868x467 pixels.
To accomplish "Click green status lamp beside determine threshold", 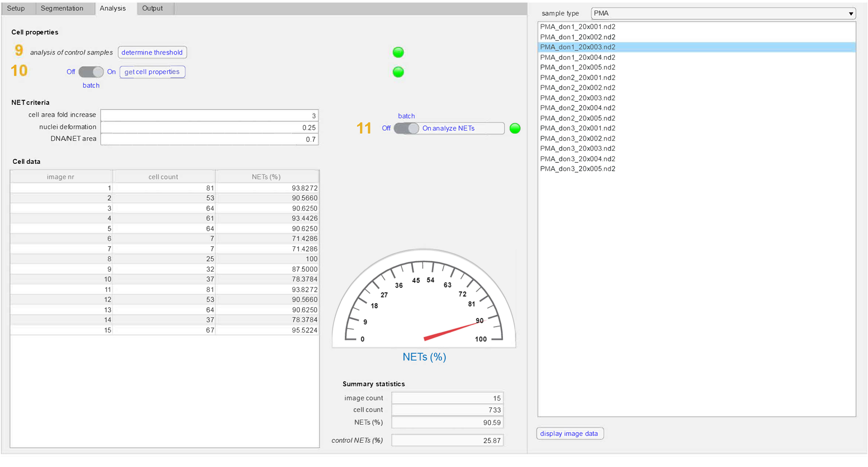I will (x=398, y=52).
